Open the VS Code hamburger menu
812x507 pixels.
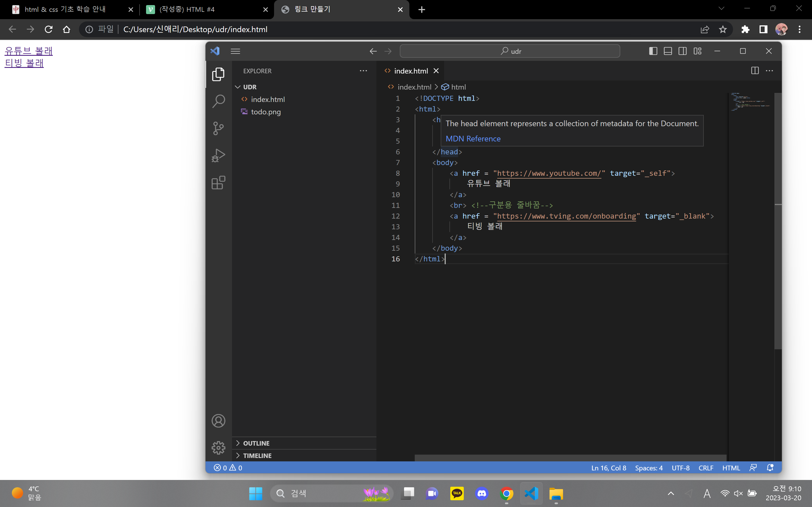click(235, 51)
